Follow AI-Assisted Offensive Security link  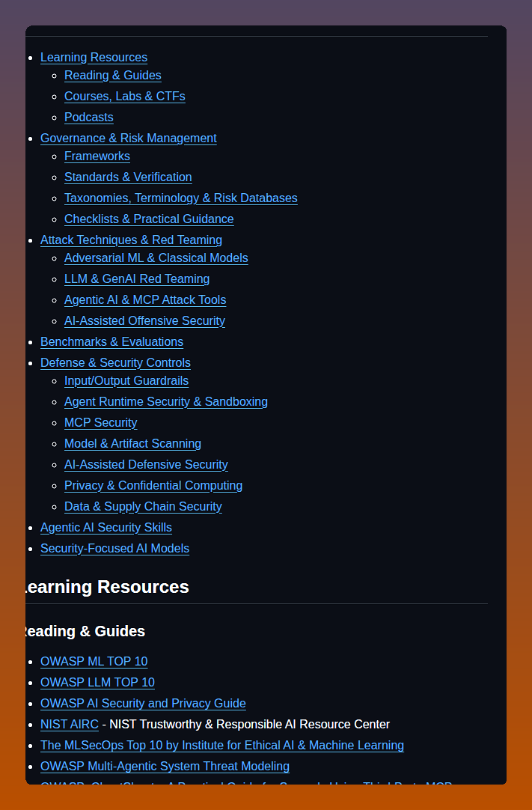pyautogui.click(x=144, y=321)
